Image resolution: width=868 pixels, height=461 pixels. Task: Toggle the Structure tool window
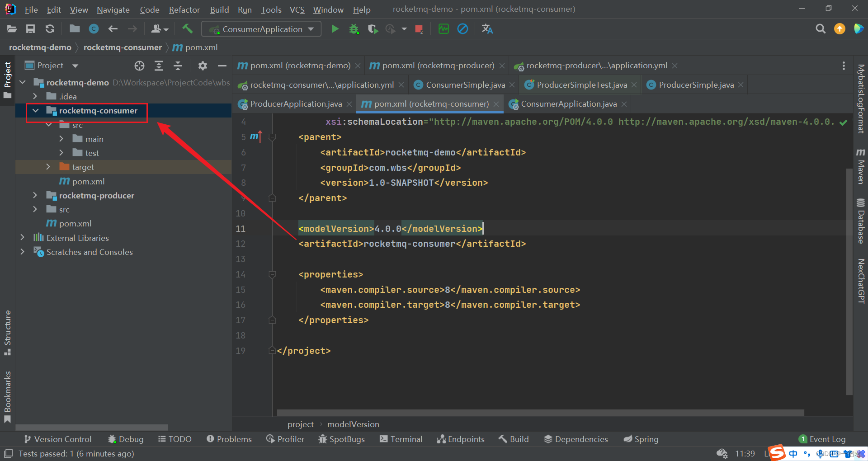point(7,333)
